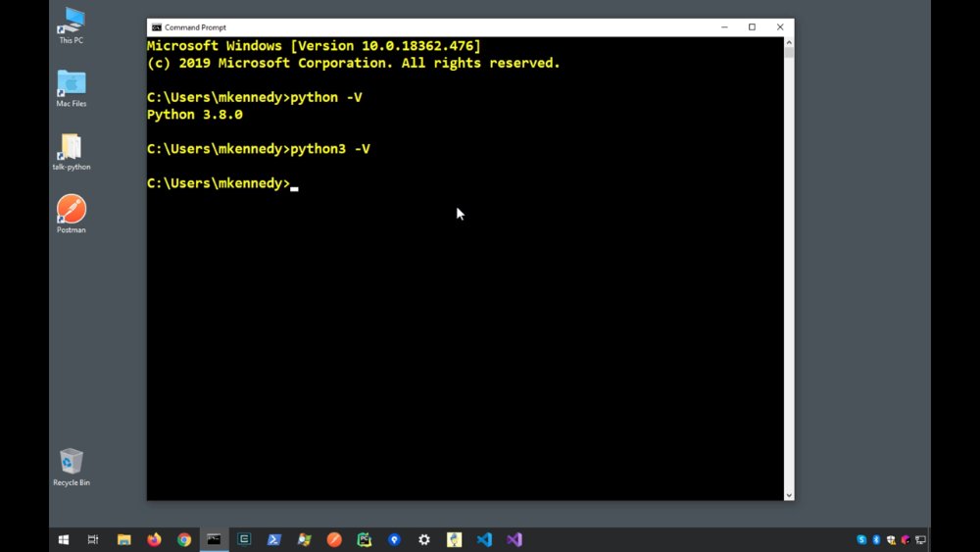Close the Command Prompt window
Screen dimensions: 980x552
780,27
